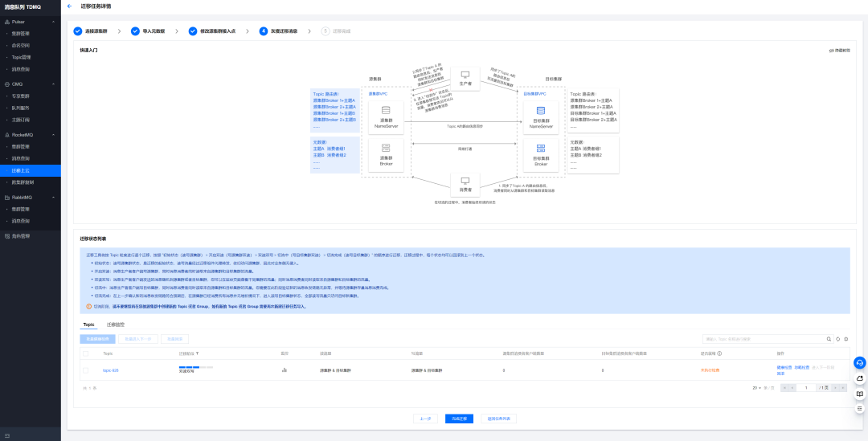Click the 上一步 button
Screen dimensions: 868x441
(426, 419)
